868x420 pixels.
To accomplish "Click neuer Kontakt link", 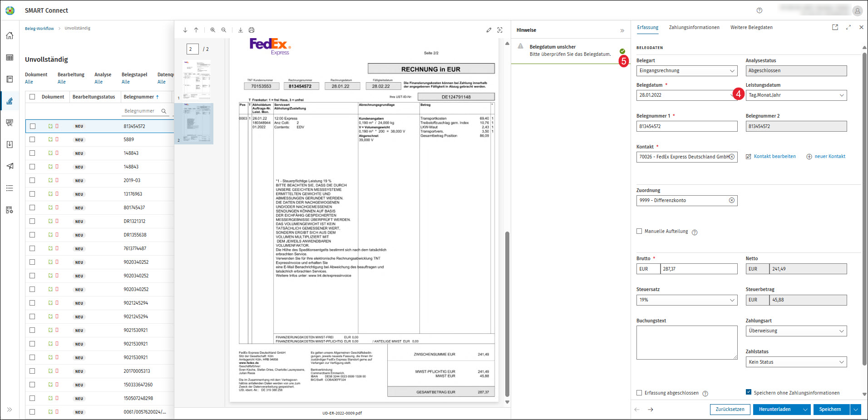I will (826, 157).
